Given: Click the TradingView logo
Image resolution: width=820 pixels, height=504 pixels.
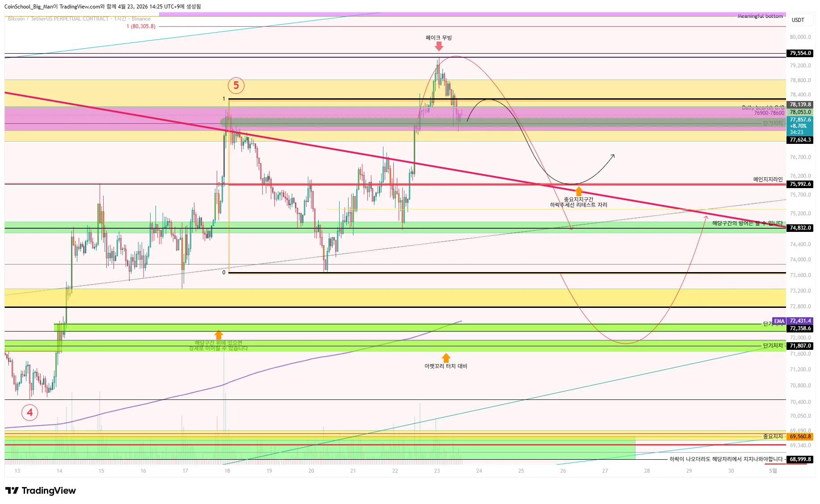Looking at the screenshot, I should (41, 491).
